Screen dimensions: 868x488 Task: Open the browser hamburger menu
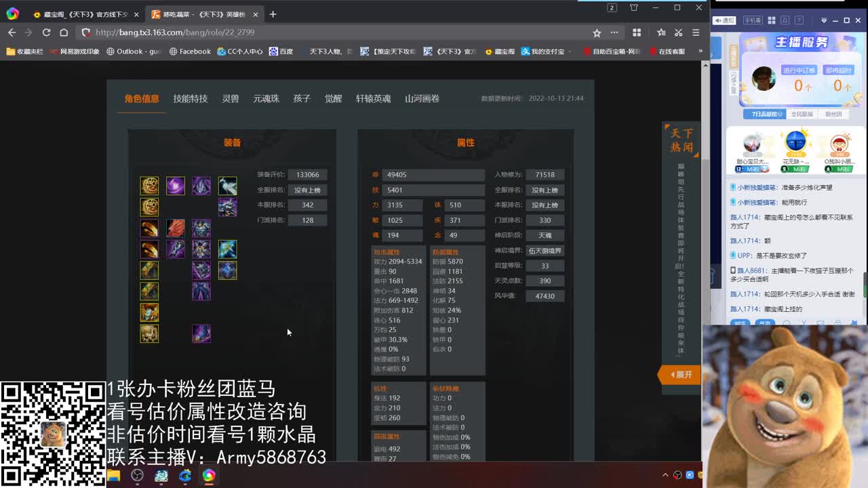[x=696, y=32]
